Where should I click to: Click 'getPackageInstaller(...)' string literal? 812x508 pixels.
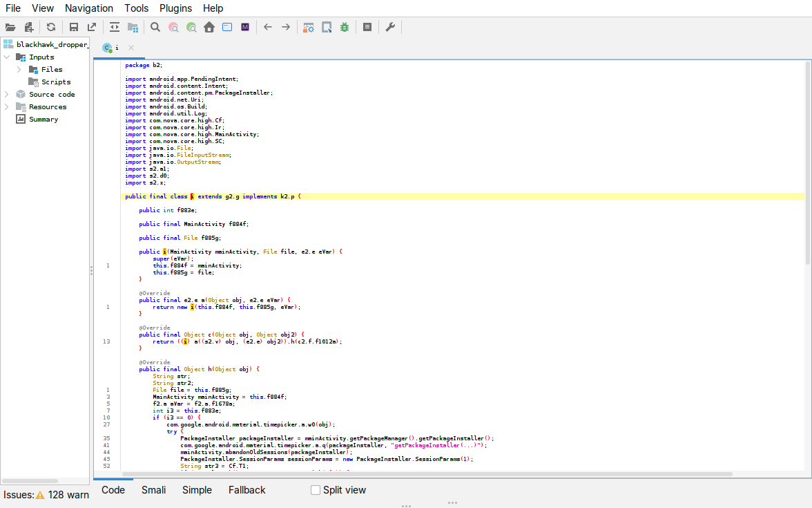pyautogui.click(x=436, y=445)
